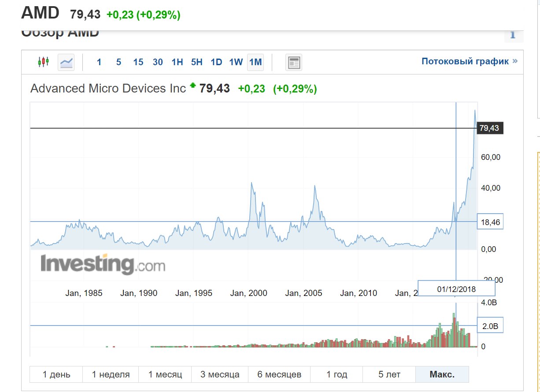This screenshot has width=540, height=392.
Task: Click the Jan, 1995 axis label
Action: pos(194,293)
